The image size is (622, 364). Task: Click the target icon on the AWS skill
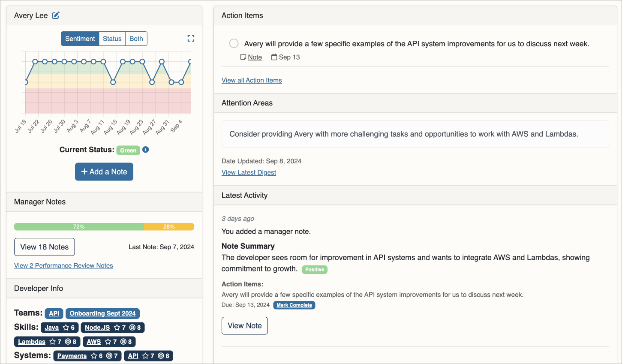(123, 342)
